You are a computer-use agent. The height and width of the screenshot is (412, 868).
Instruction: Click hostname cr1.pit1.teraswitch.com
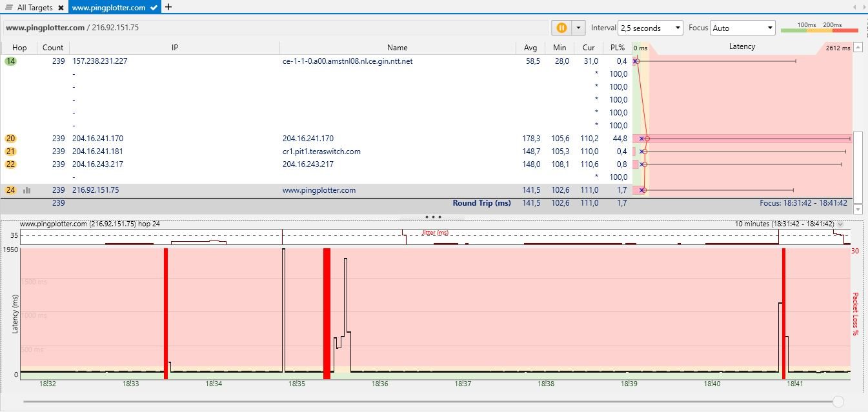321,152
